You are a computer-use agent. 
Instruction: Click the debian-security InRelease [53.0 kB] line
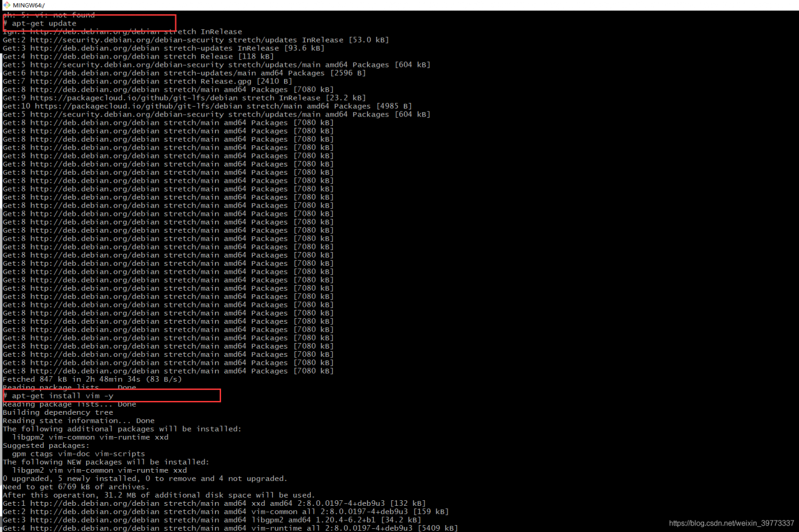point(195,40)
